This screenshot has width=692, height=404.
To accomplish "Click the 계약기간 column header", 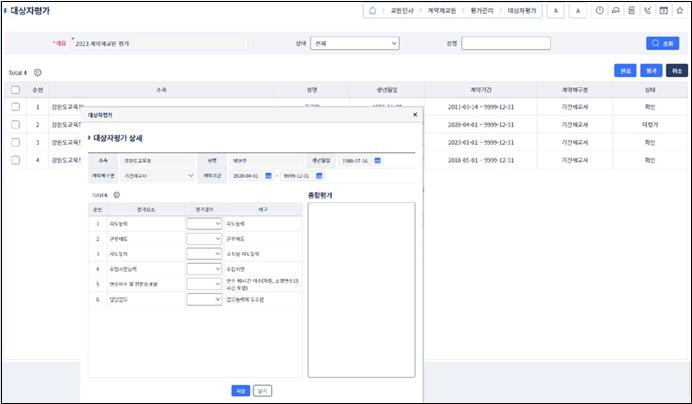I will point(481,90).
